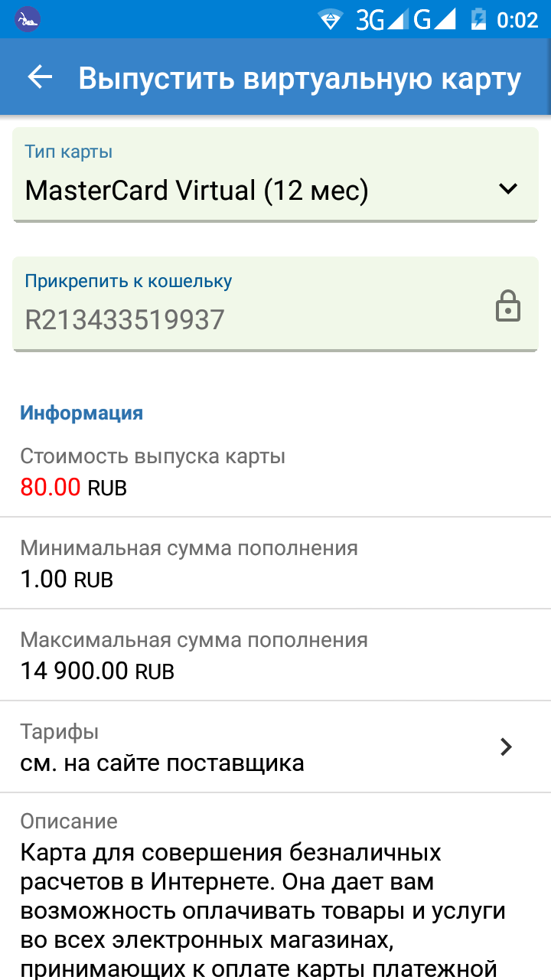This screenshot has width=551, height=980.
Task: Tap the Информация section heading
Action: [81, 413]
